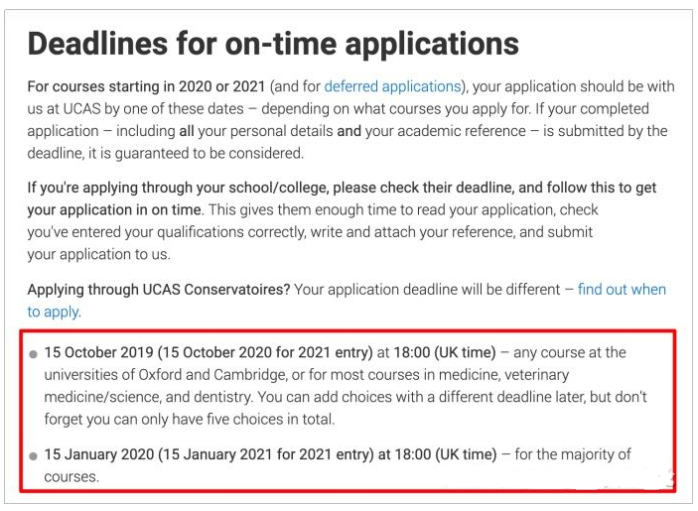Open the deferred applications link
This screenshot has height=511, width=698.
[392, 86]
